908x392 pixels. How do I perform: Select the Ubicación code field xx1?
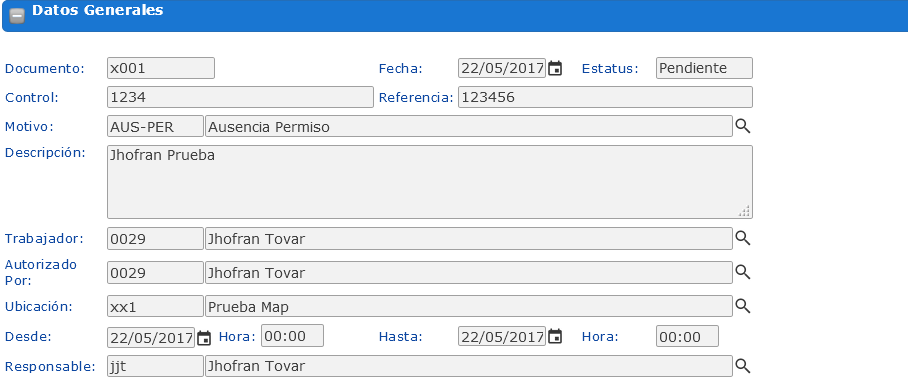point(155,306)
